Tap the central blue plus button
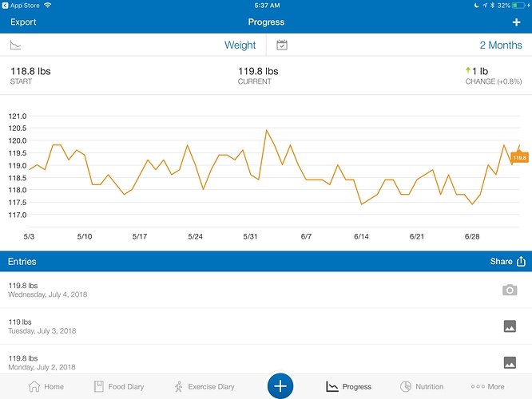532x399 pixels. (x=280, y=386)
